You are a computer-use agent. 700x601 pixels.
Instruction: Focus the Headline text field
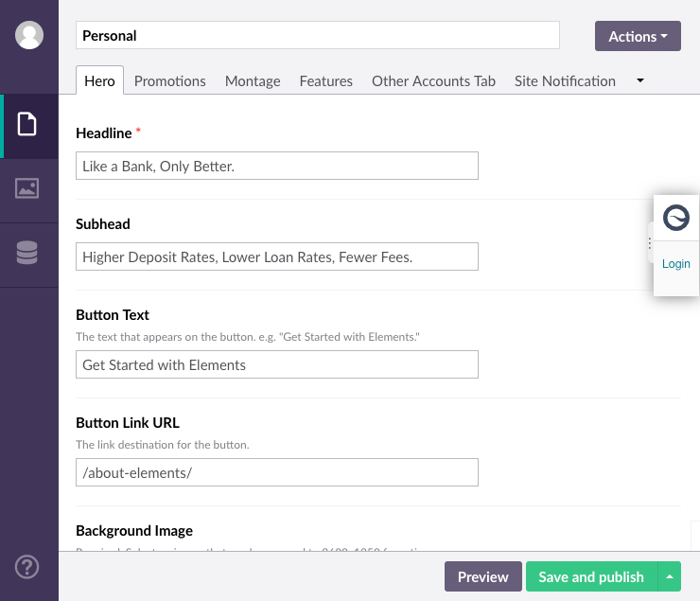(x=276, y=166)
